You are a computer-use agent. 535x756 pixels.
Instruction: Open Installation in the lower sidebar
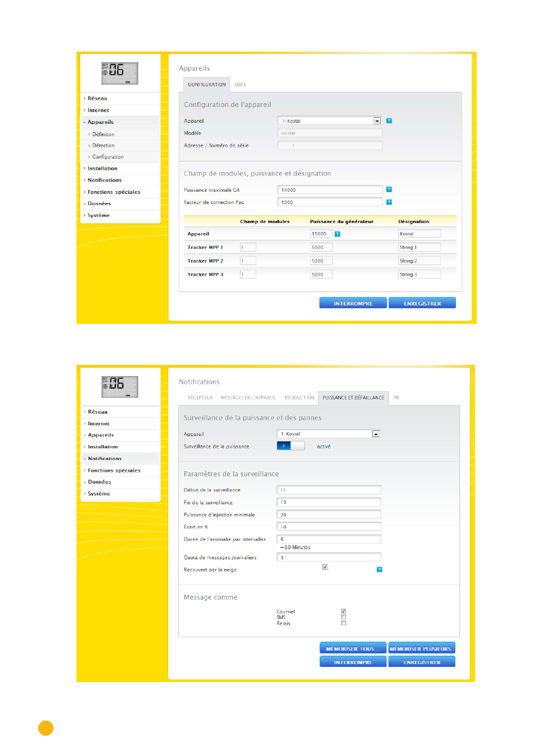[x=103, y=447]
